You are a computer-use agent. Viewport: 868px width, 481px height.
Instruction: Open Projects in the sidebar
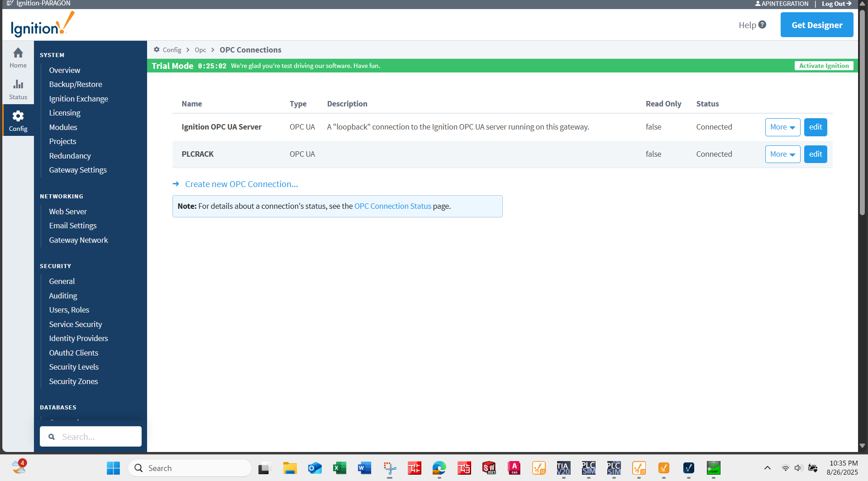(63, 141)
